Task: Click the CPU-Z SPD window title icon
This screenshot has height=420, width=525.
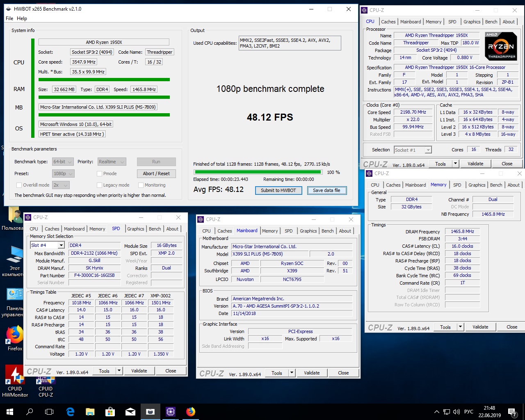Action: click(28, 217)
